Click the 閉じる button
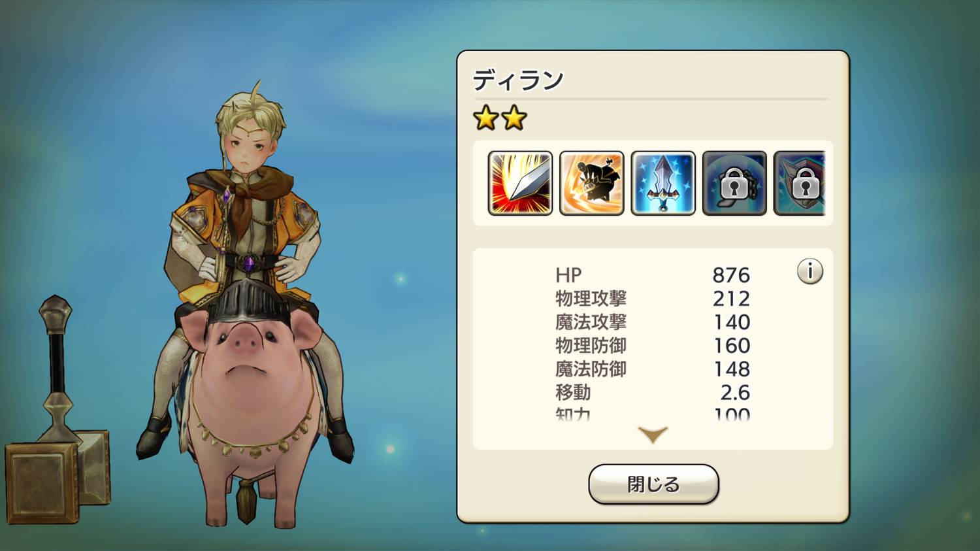This screenshot has height=551, width=980. click(653, 484)
